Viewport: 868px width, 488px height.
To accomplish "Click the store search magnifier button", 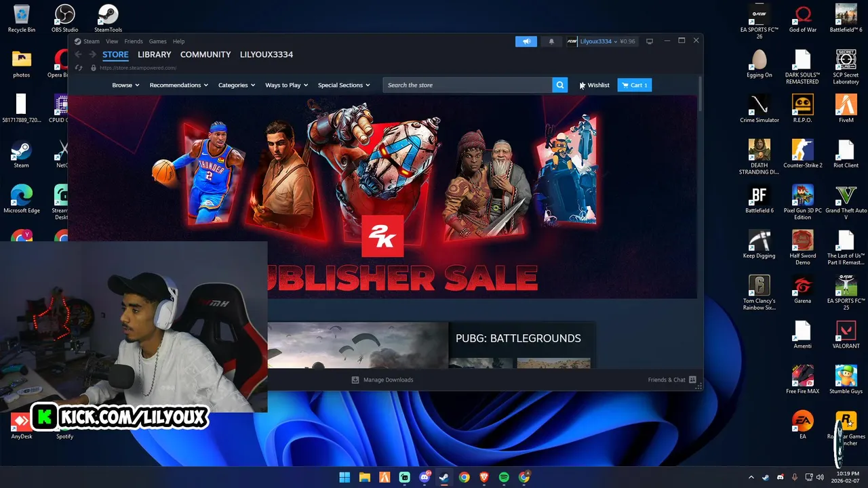I will pos(559,85).
